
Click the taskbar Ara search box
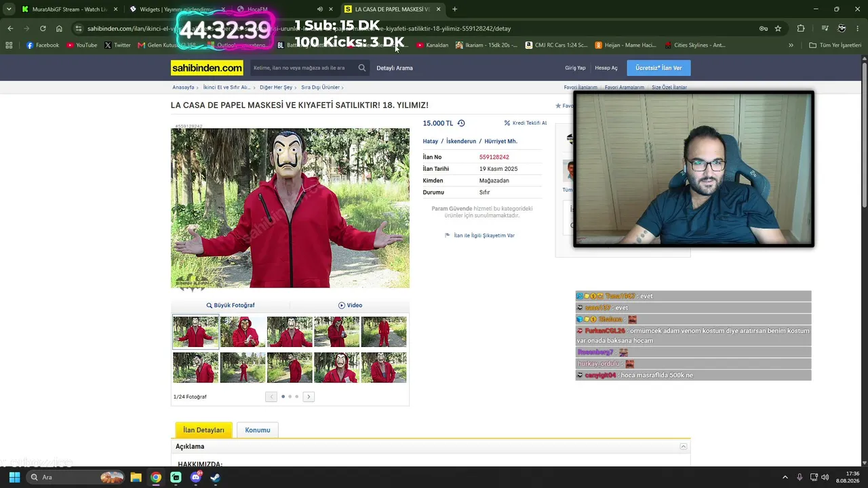(x=75, y=477)
